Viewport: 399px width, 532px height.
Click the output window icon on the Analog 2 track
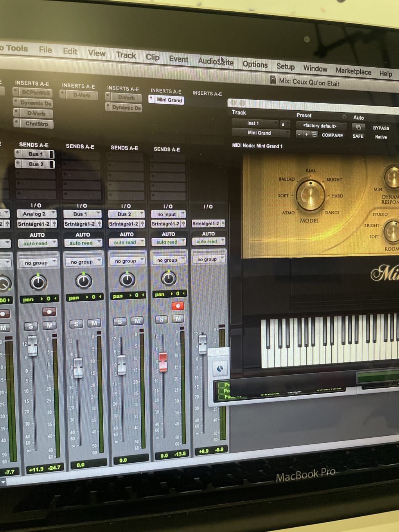pyautogui.click(x=54, y=224)
